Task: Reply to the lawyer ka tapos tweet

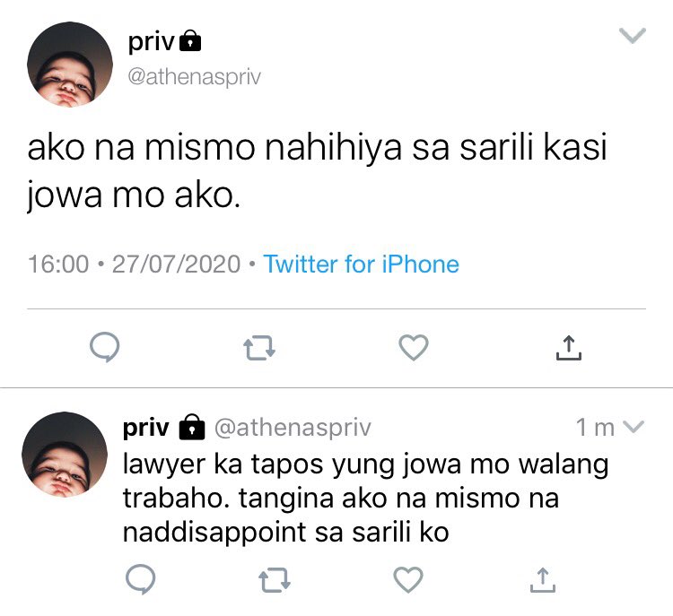Action: pos(140,579)
